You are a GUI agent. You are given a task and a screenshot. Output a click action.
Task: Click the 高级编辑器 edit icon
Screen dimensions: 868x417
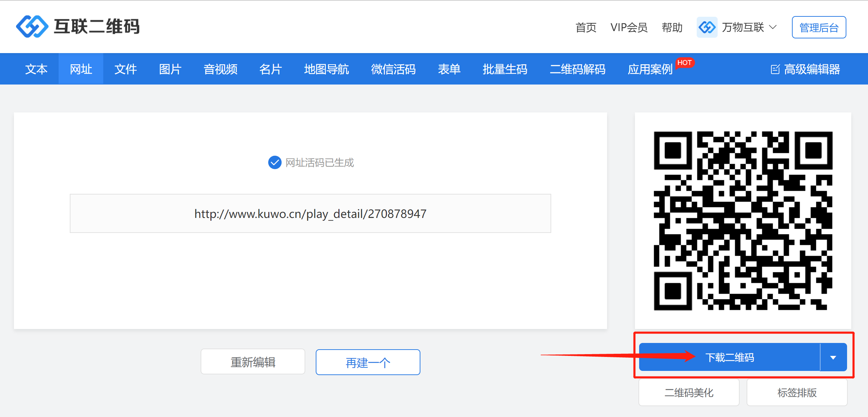tap(775, 69)
